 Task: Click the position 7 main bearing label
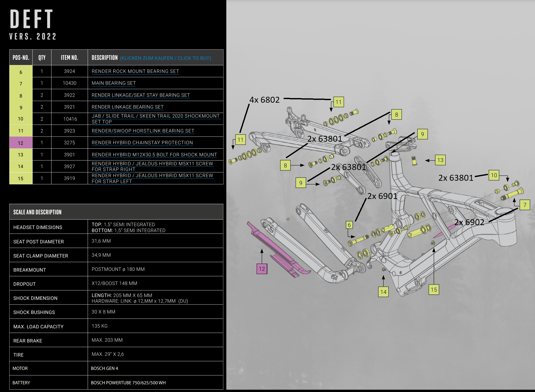[525, 205]
